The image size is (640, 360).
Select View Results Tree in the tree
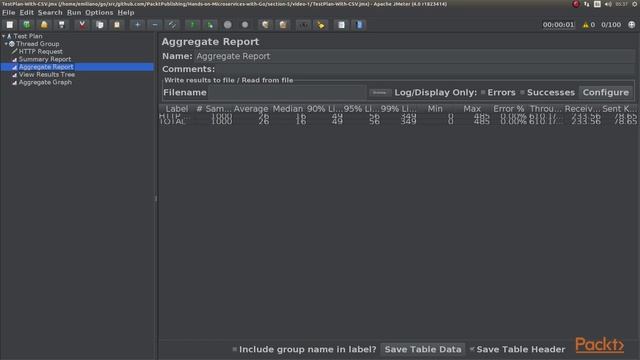point(47,75)
